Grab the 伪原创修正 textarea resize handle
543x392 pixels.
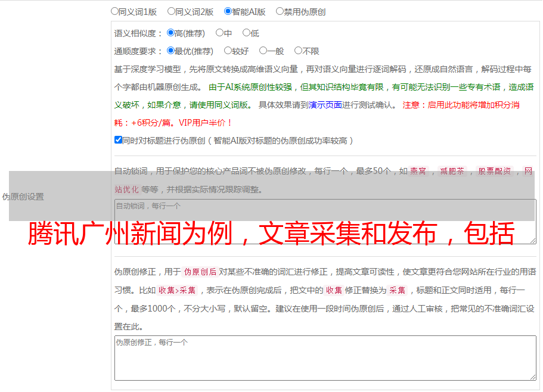(533, 377)
